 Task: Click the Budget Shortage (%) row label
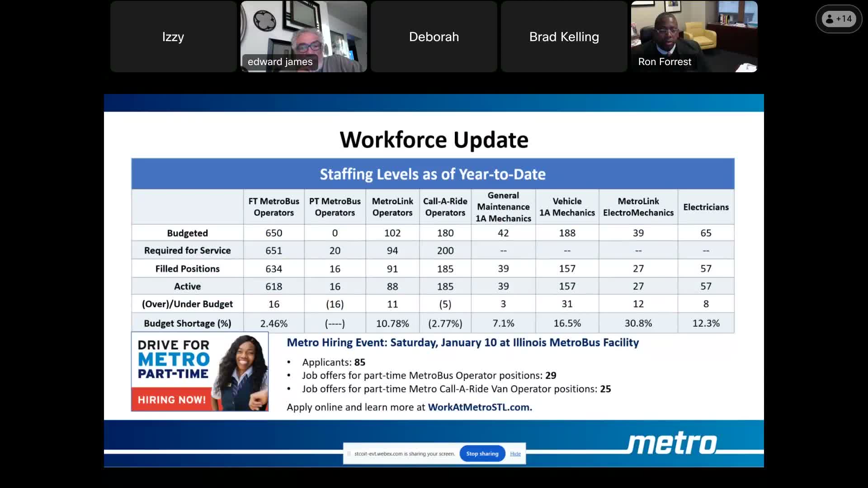[187, 324]
